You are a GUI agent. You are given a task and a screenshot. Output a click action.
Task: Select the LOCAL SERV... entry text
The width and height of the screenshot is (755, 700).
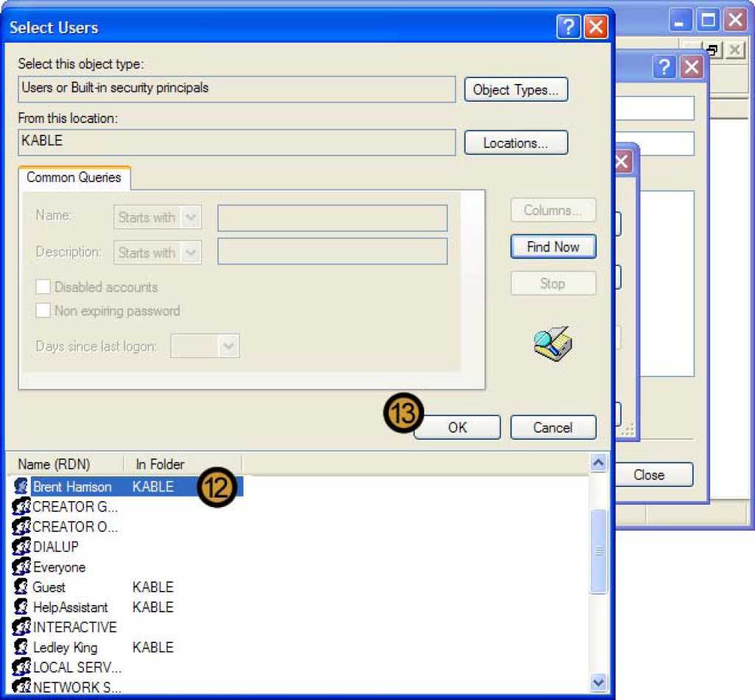pyautogui.click(x=77, y=668)
